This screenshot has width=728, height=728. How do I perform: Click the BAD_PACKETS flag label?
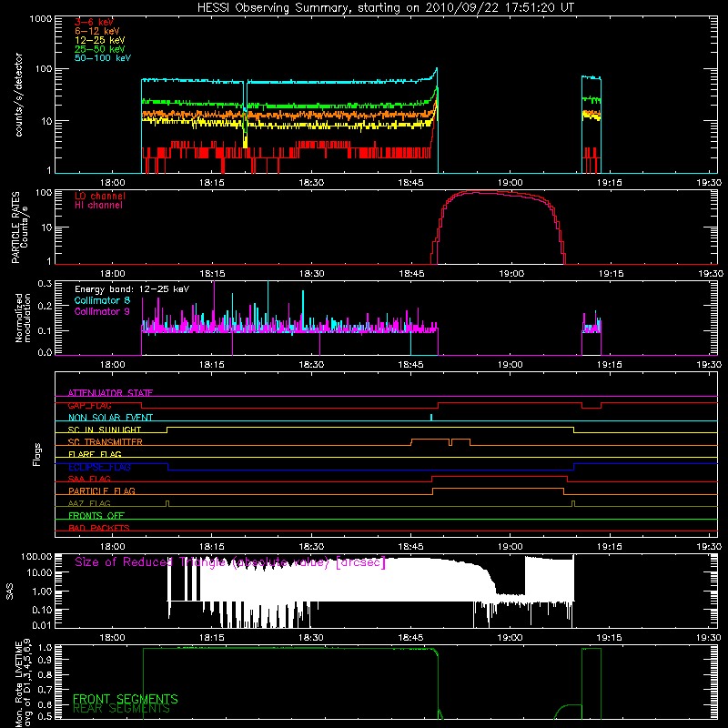(x=99, y=528)
